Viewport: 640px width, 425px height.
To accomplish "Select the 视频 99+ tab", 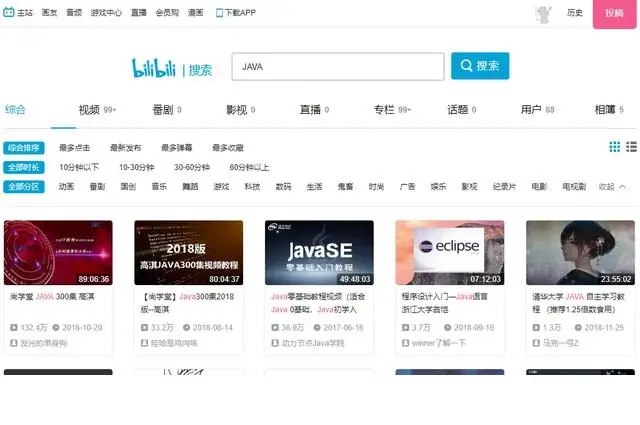I will click(97, 110).
